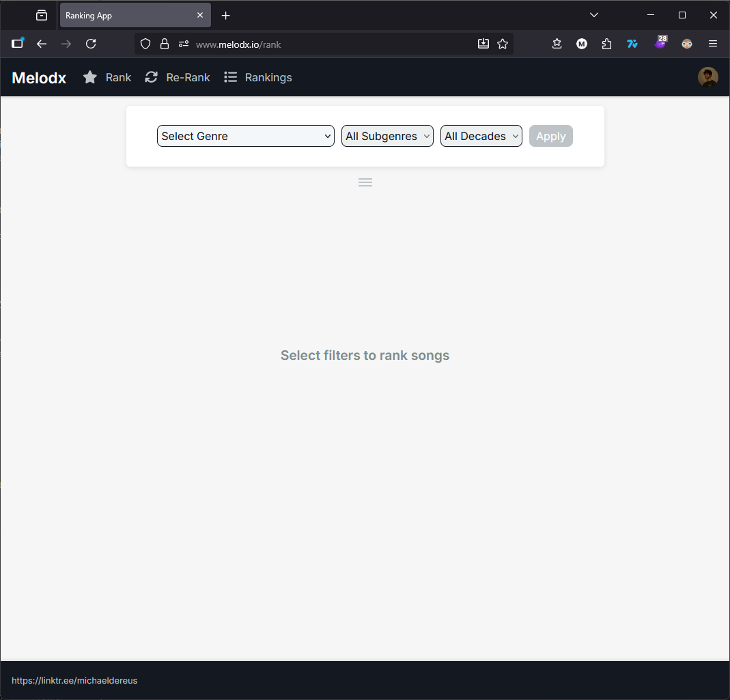Image resolution: width=730 pixels, height=700 pixels.
Task: Toggle the browser sidebar button
Action: [x=18, y=44]
